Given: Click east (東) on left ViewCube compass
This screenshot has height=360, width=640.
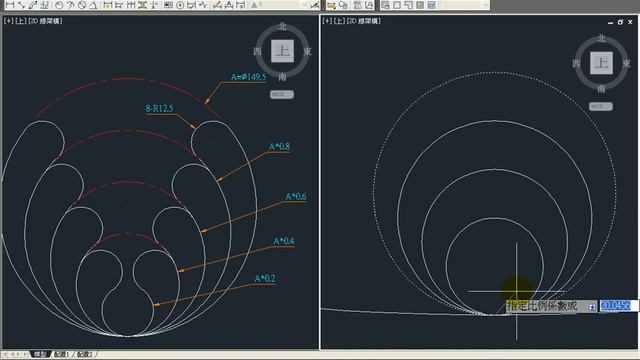Looking at the screenshot, I should click(307, 51).
